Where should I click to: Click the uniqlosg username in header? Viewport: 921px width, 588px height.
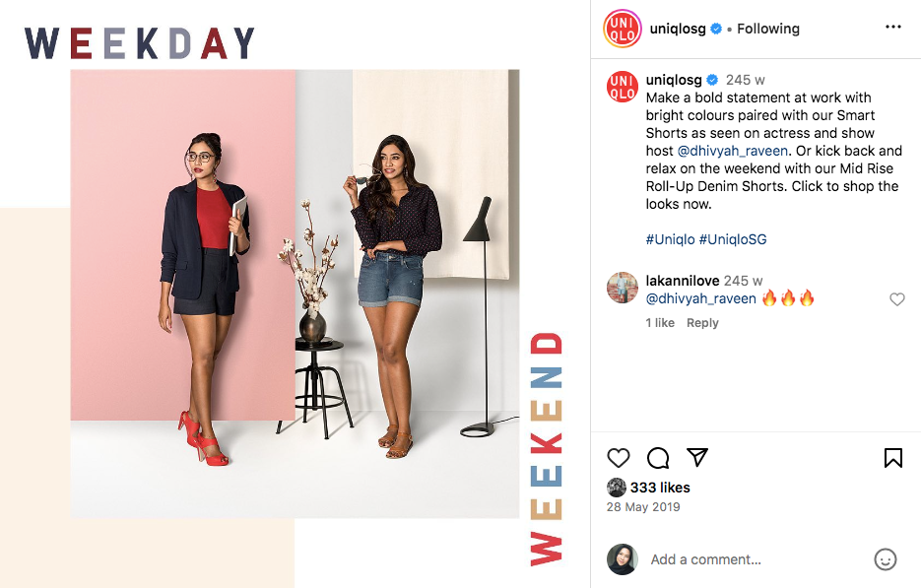click(678, 29)
